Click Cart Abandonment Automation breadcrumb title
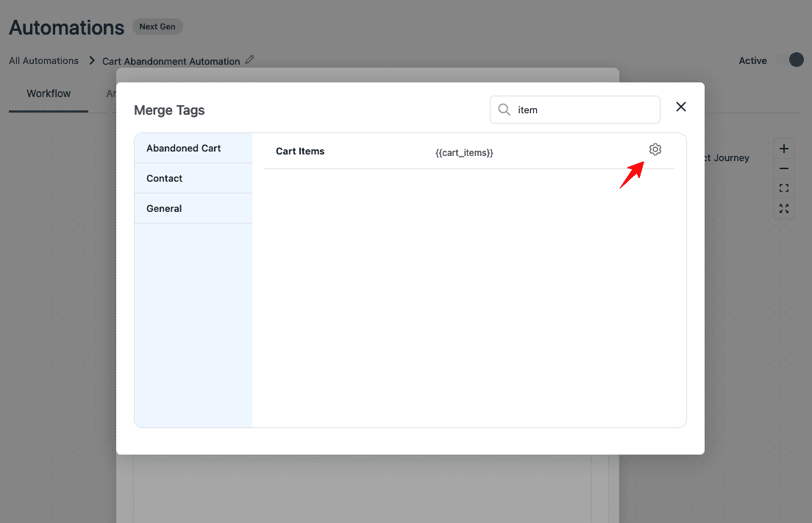Screen dimensions: 812x523 point(171,61)
